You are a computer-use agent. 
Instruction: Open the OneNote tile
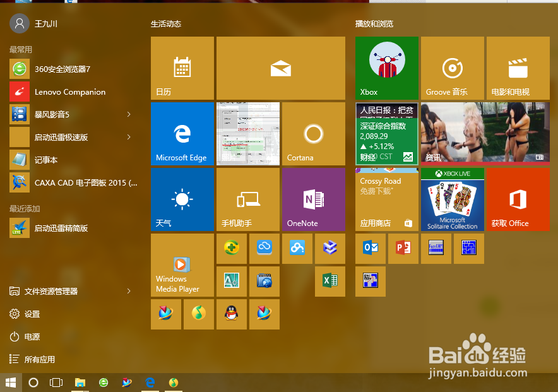pyautogui.click(x=314, y=199)
